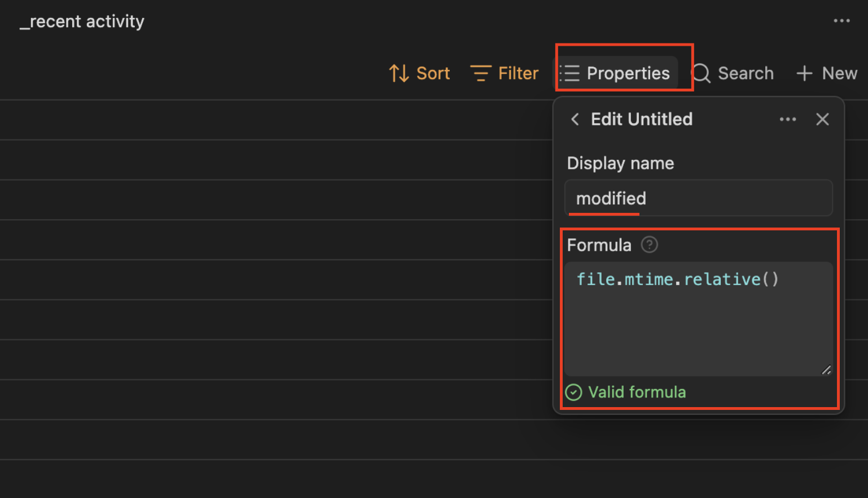Click the formula box resize handle

[826, 370]
